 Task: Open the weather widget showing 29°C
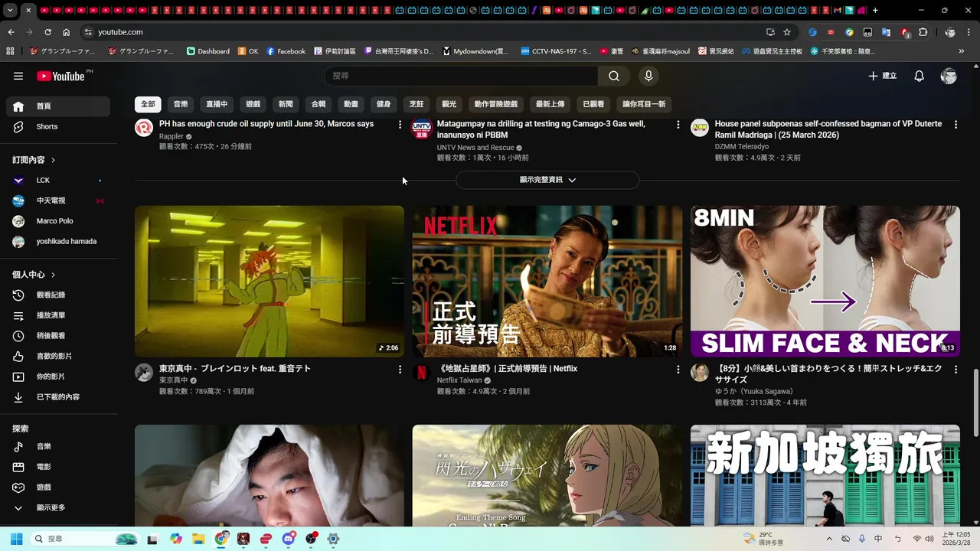click(x=764, y=539)
